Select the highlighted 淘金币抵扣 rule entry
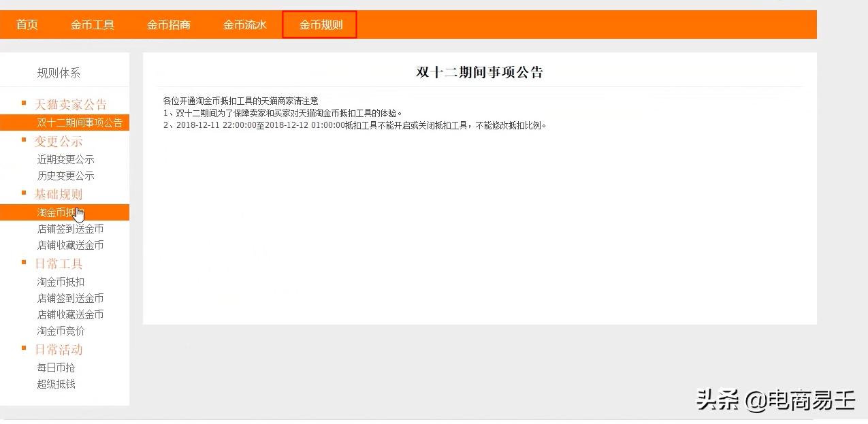This screenshot has width=868, height=424. [61, 212]
